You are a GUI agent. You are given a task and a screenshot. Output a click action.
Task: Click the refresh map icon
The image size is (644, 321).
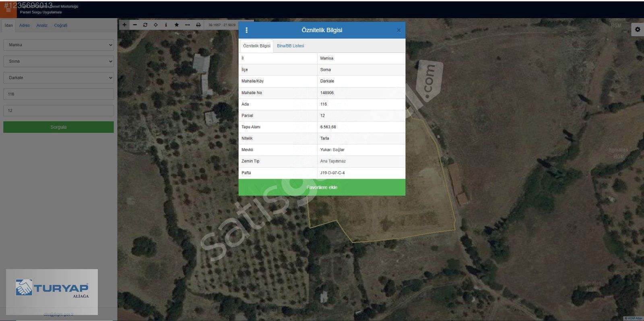pos(145,25)
